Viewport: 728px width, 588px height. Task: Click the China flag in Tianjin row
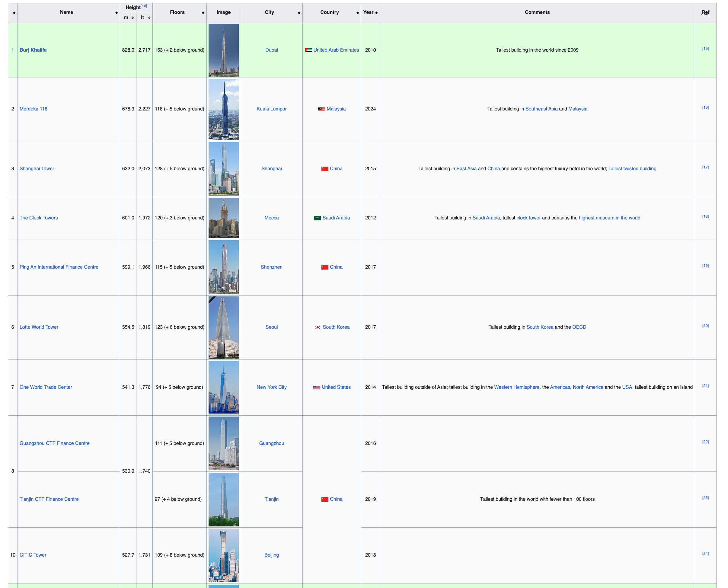[325, 499]
